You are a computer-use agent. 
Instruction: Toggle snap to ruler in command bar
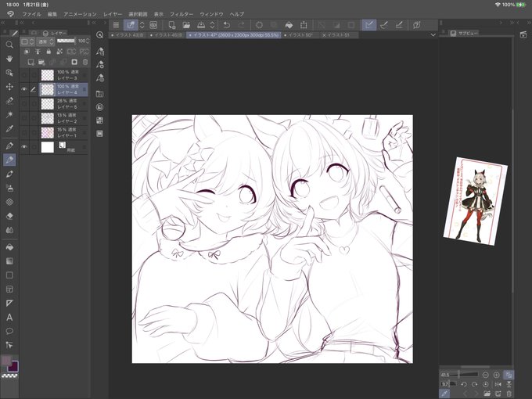368,25
